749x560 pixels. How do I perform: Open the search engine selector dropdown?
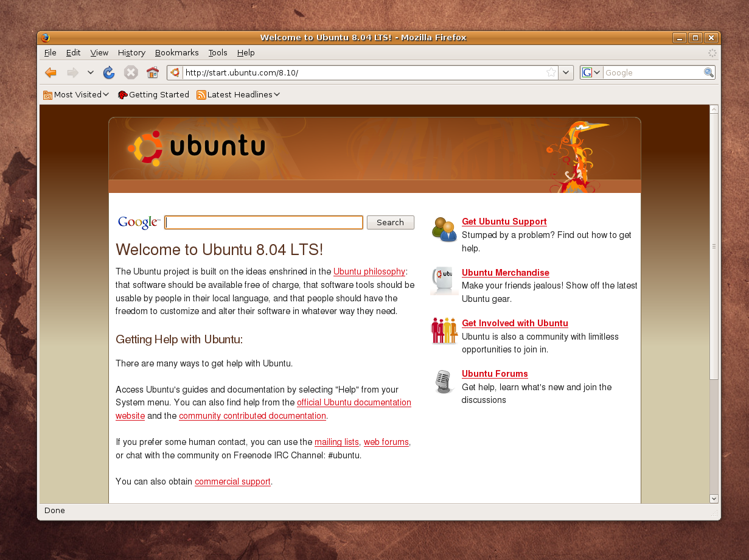point(592,72)
